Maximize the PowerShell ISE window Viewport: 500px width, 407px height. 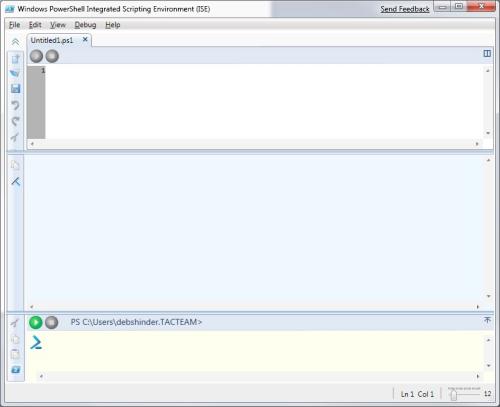(459, 6)
